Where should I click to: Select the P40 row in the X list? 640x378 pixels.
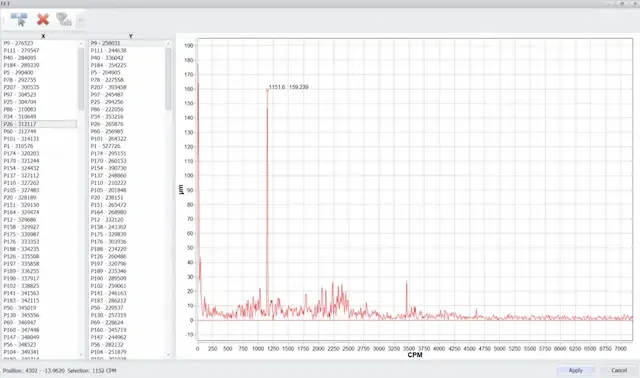pyautogui.click(x=40, y=58)
